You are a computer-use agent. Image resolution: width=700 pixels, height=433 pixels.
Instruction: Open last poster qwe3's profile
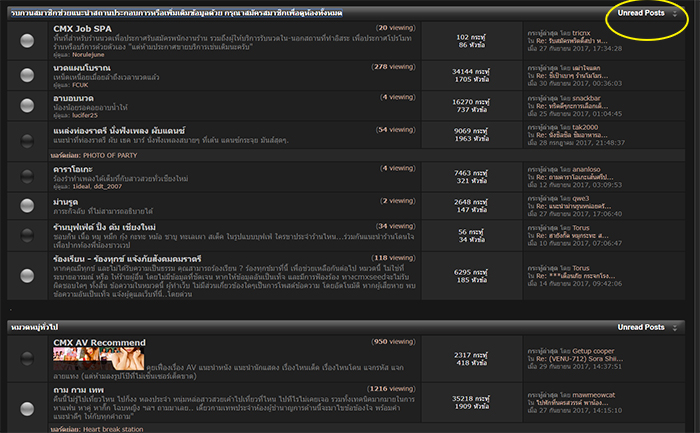[x=580, y=198]
